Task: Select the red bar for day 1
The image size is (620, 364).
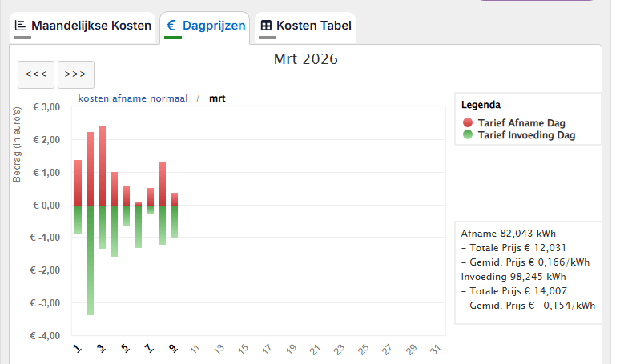Action: (x=79, y=182)
